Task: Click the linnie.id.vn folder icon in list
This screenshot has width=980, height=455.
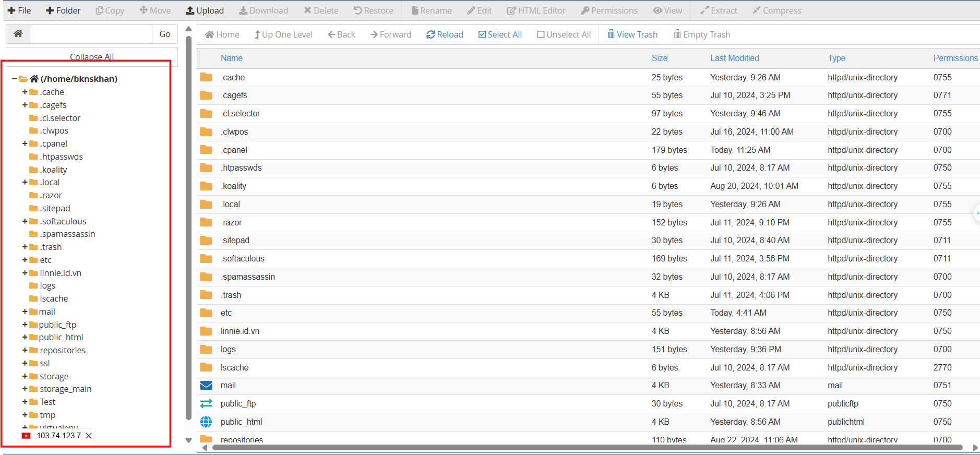Action: 206,331
